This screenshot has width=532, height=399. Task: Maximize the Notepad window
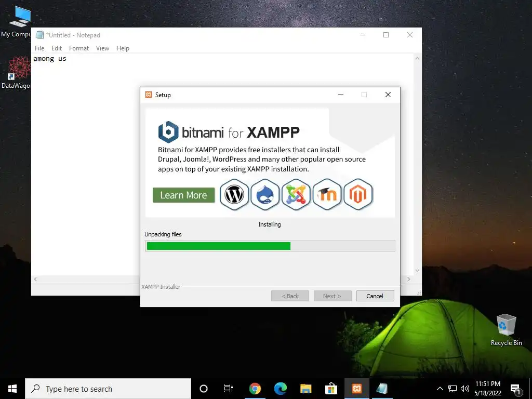386,35
